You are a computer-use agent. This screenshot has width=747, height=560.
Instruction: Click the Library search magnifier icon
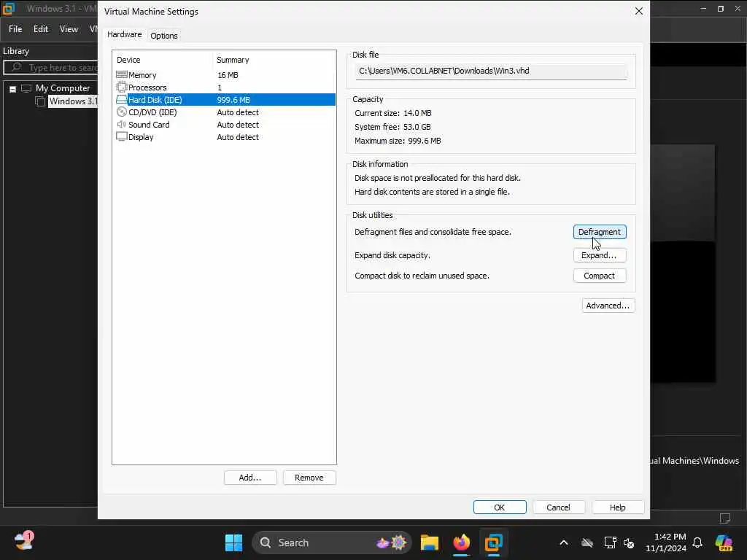coord(16,67)
